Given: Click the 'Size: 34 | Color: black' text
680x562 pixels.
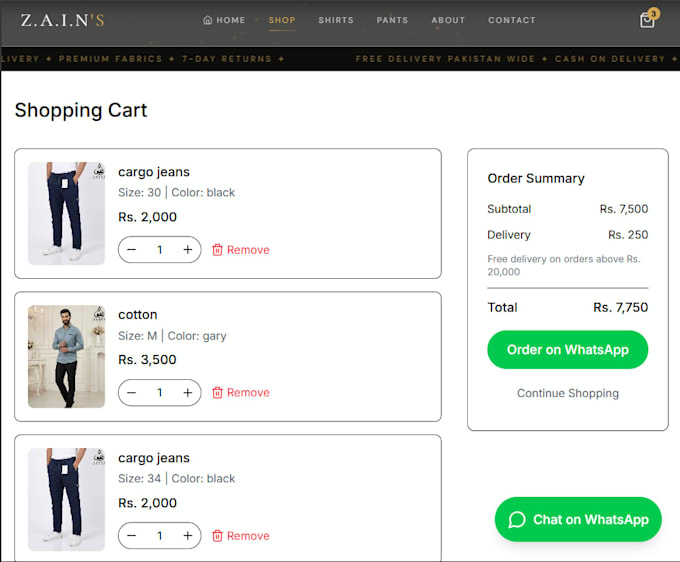Looking at the screenshot, I should coord(177,478).
